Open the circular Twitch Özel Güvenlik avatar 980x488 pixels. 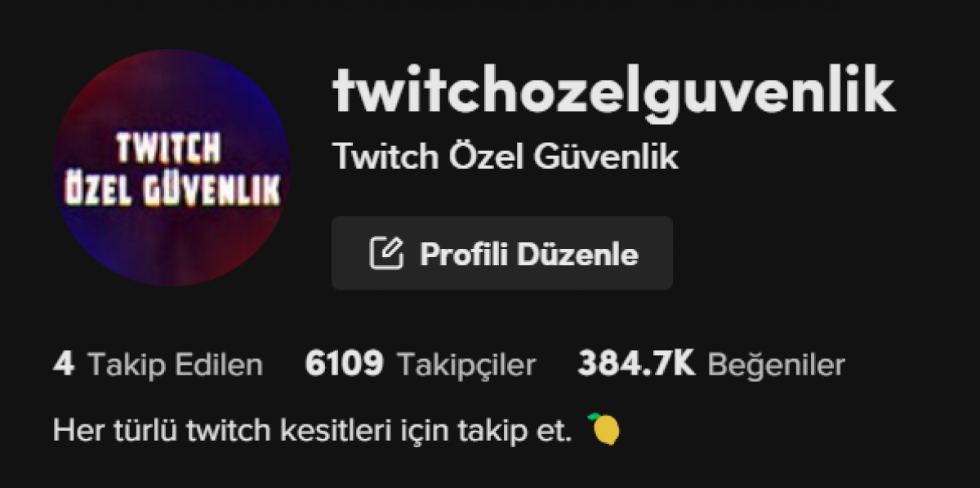171,167
